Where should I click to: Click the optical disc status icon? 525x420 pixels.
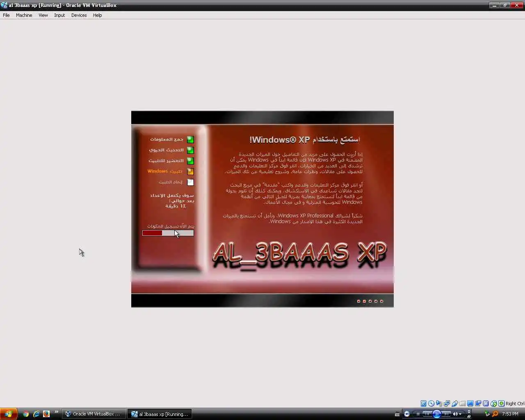tap(431, 404)
